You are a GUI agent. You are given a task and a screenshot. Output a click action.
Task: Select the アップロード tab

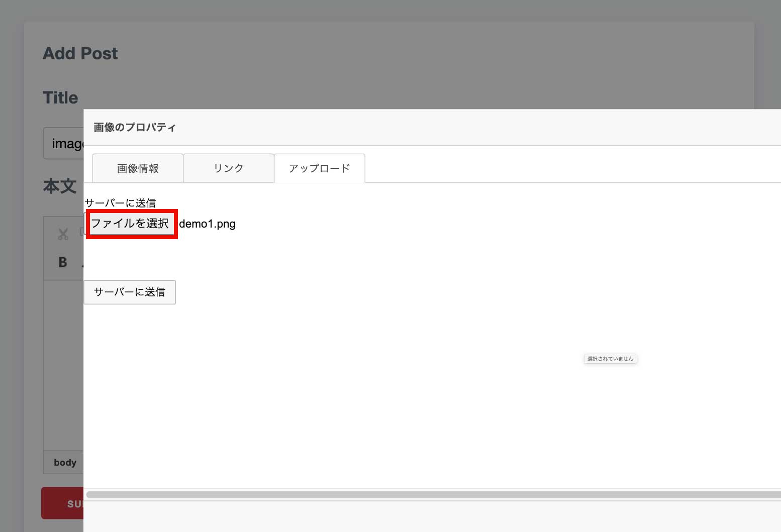[x=319, y=168]
